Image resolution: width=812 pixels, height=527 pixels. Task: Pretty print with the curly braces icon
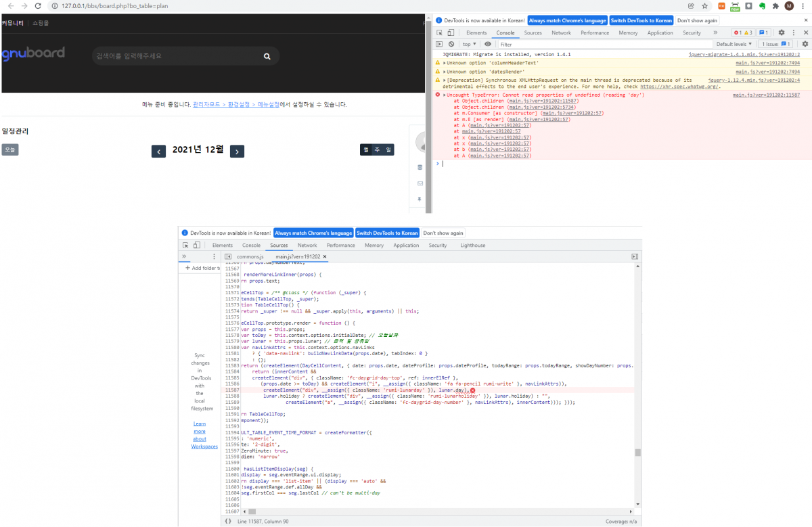[x=227, y=522]
